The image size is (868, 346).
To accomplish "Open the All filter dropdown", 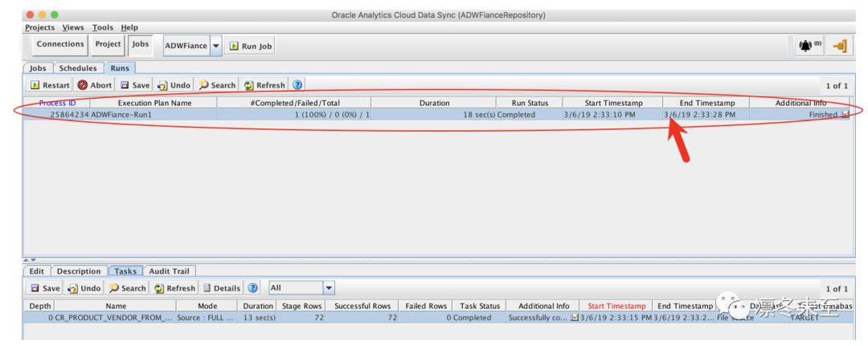I will point(329,288).
